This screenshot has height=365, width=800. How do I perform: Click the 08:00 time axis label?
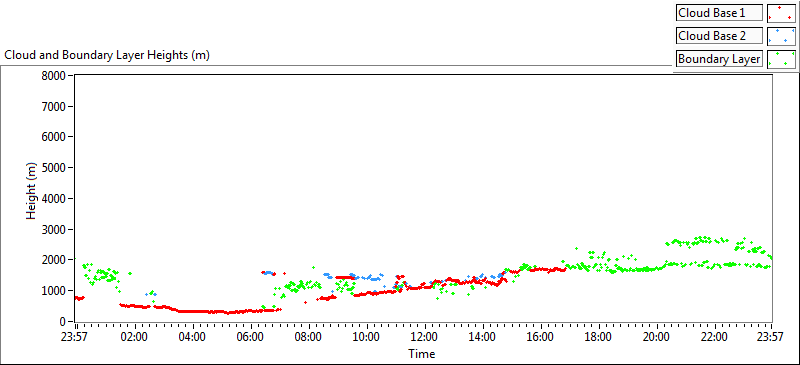[x=309, y=337]
